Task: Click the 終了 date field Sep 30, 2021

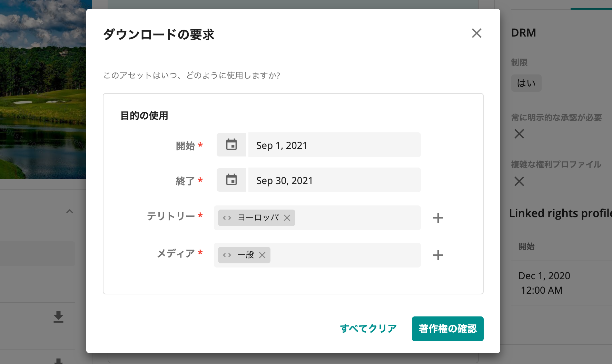Action: coord(334,180)
